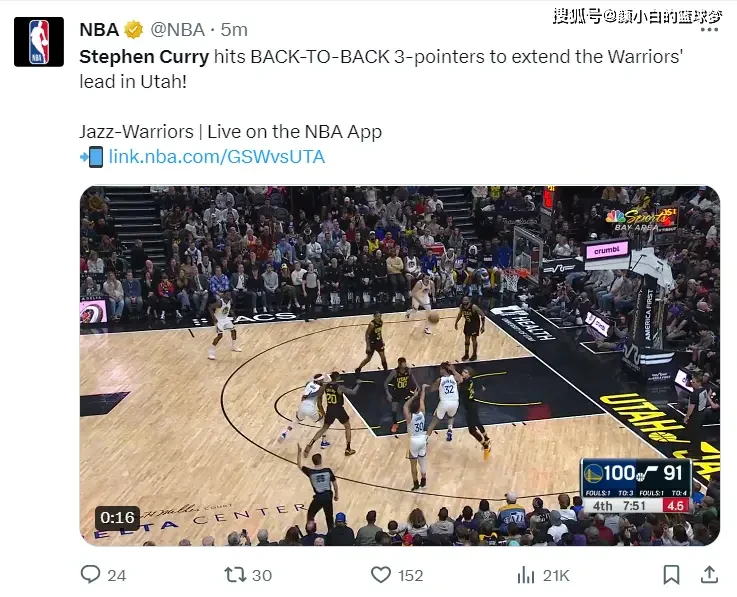Click the phone arrow emoji before the link

pyautogui.click(x=91, y=157)
